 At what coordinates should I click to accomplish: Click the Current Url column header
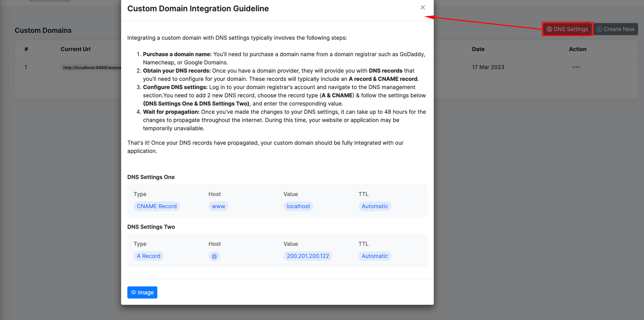(x=76, y=49)
